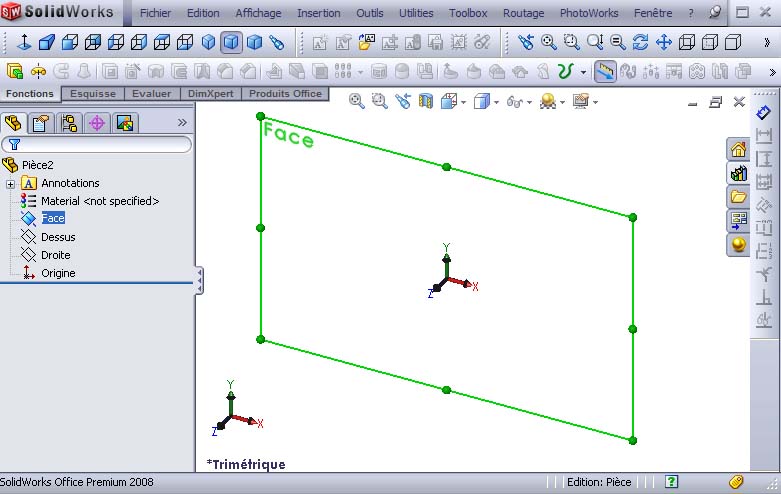Open the SolidWorks Resources task pane tab
Image resolution: width=781 pixels, height=494 pixels.
pos(738,149)
